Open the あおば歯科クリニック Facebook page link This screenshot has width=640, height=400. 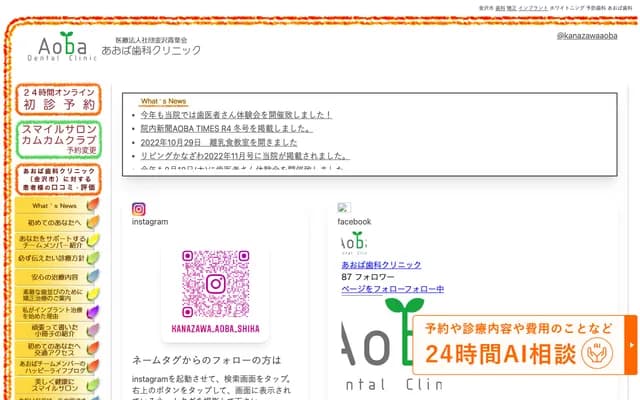click(381, 265)
